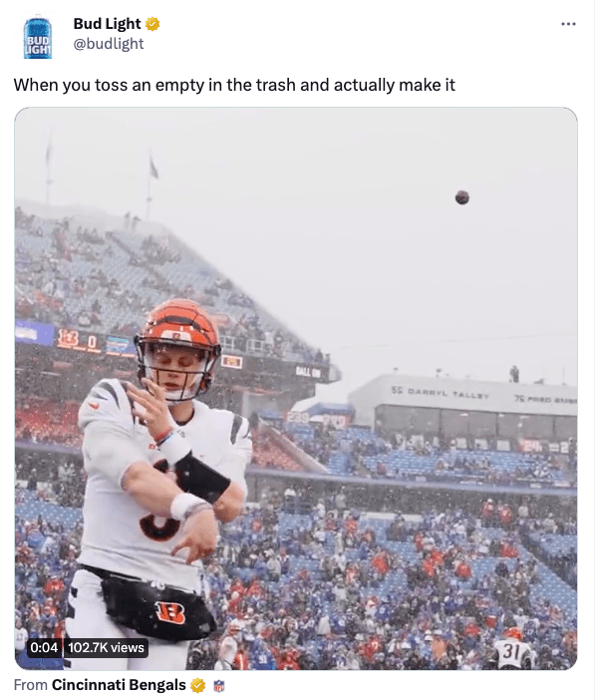The width and height of the screenshot is (596, 700).
Task: Click verified badge next to Cincinnati Bengals
Action: coord(198,685)
